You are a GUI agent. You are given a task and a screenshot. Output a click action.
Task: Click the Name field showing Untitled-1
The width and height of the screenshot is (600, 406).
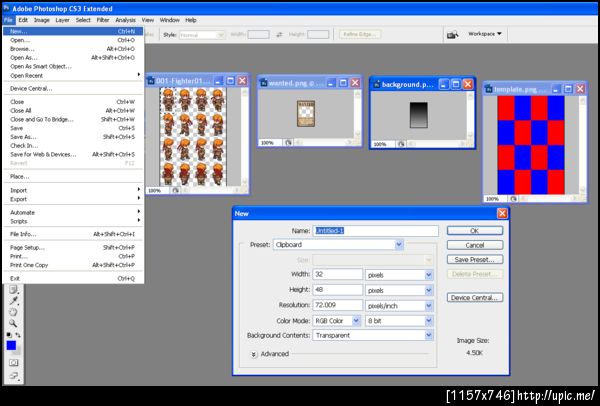[375, 231]
